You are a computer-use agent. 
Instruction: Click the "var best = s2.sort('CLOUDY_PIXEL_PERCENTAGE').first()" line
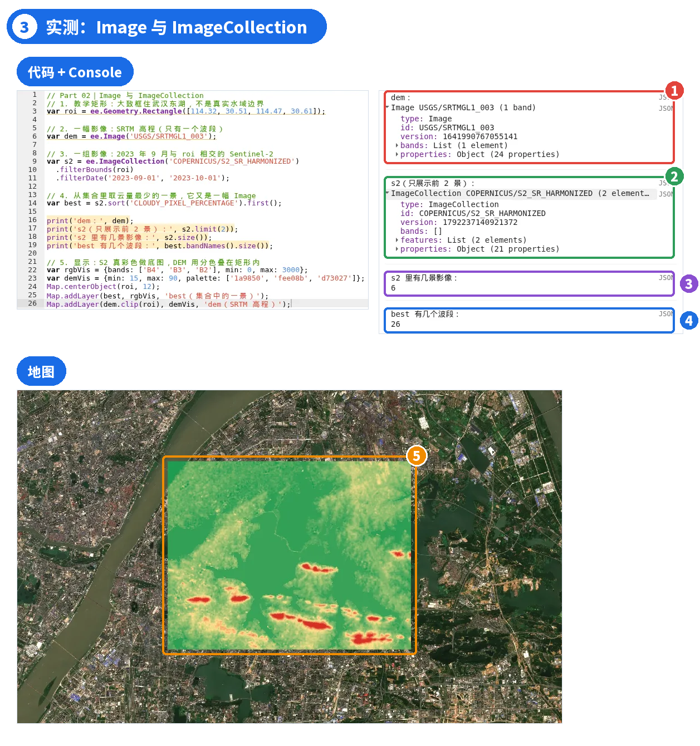pos(164,203)
